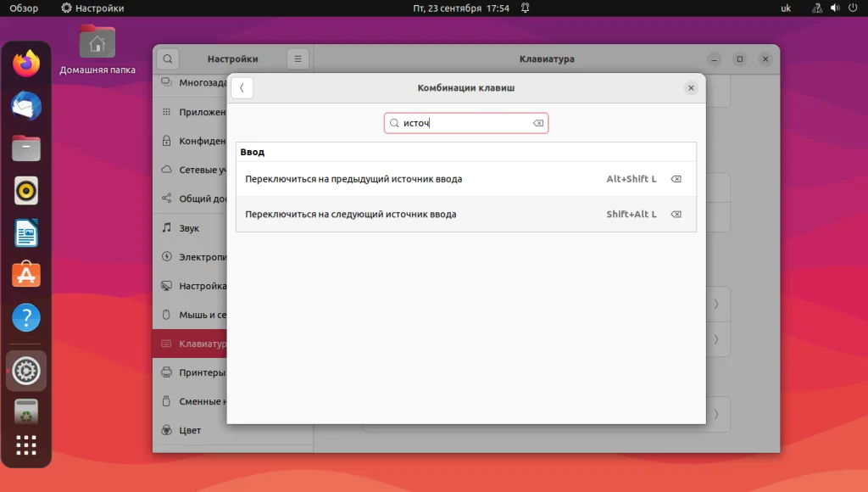Launch Firefox from the dock
Screen dimensions: 868x492
tap(26, 64)
